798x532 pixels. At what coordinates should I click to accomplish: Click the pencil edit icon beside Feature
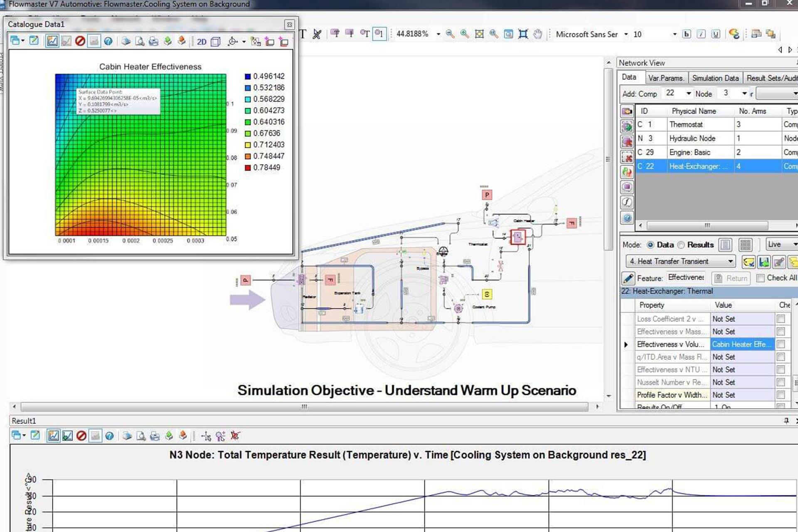click(628, 278)
